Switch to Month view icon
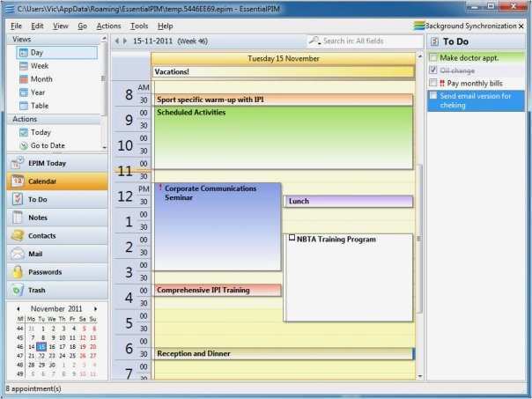532x399 pixels. tap(24, 79)
